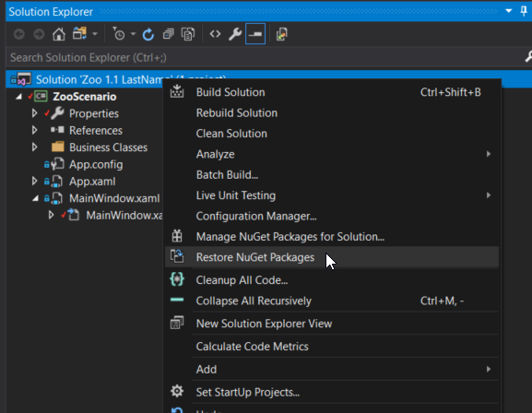
Task: Choose Batch Build...
Action: pyautogui.click(x=332, y=175)
